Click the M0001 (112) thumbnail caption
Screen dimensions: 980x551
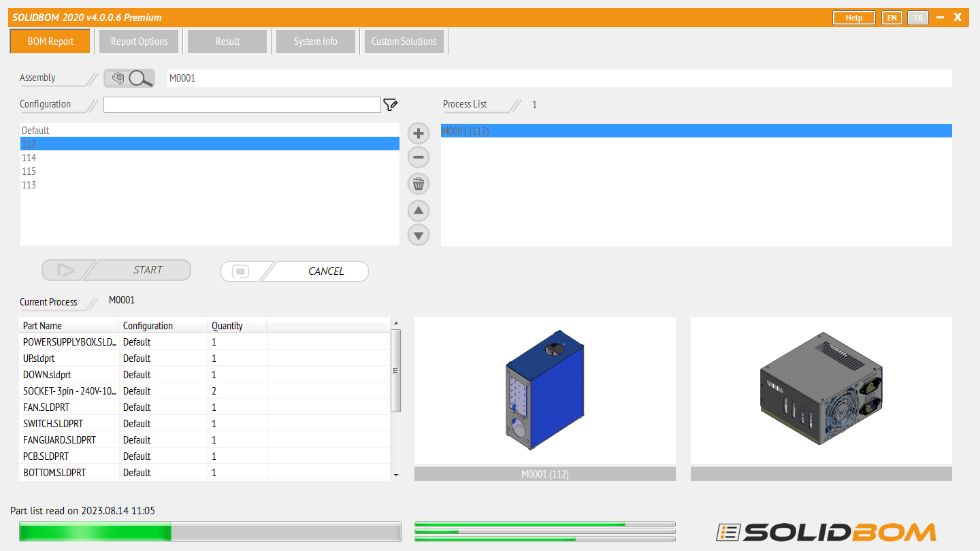(x=545, y=474)
